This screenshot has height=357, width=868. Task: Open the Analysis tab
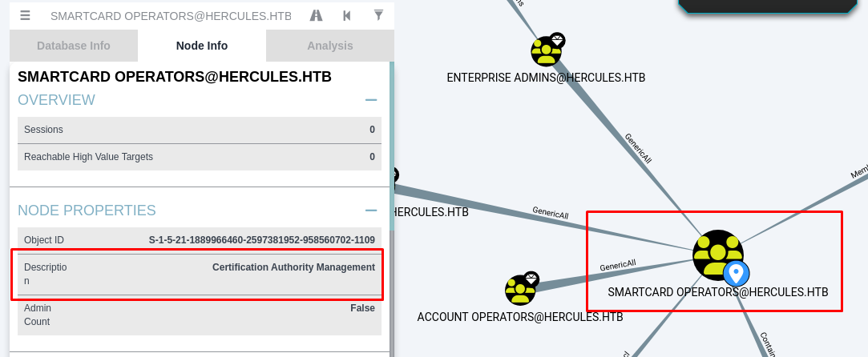(329, 46)
